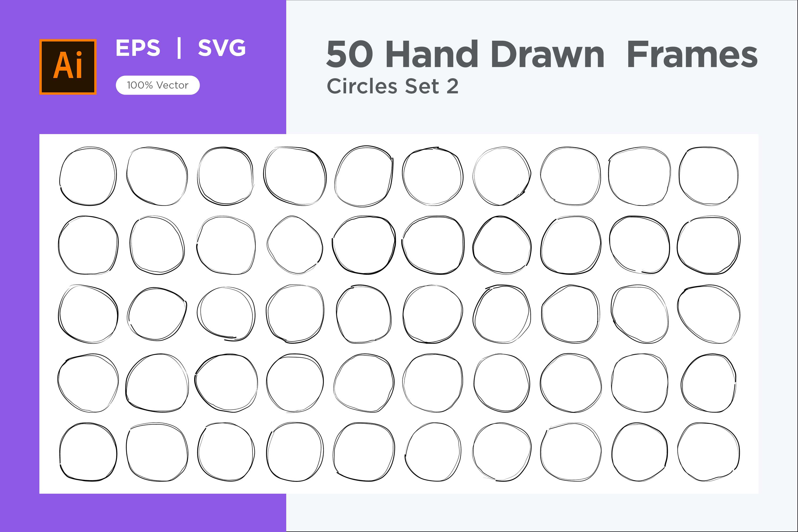Select the last circle in the top row
Viewport: 798px width, 532px height.
(708, 176)
